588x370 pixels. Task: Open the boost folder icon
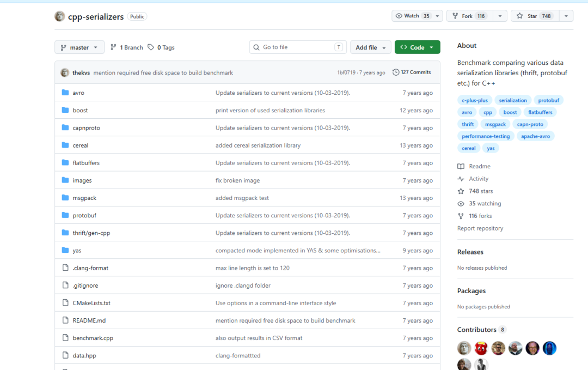click(65, 110)
